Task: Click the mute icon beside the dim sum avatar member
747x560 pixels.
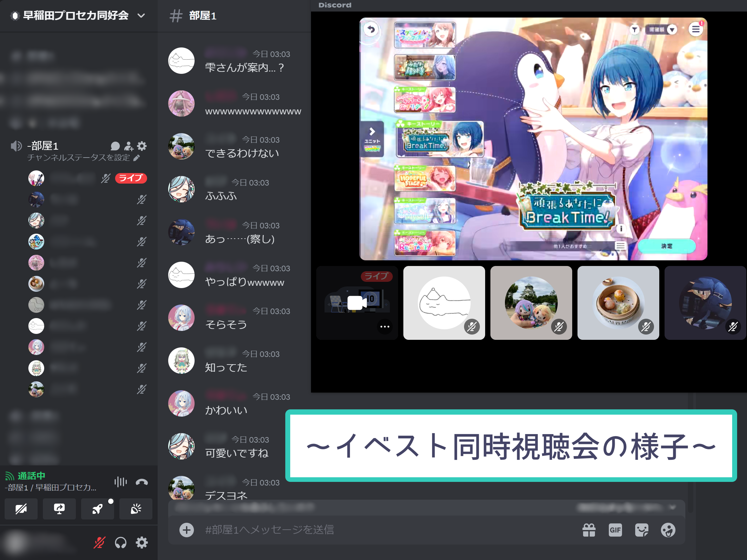Action: click(141, 284)
